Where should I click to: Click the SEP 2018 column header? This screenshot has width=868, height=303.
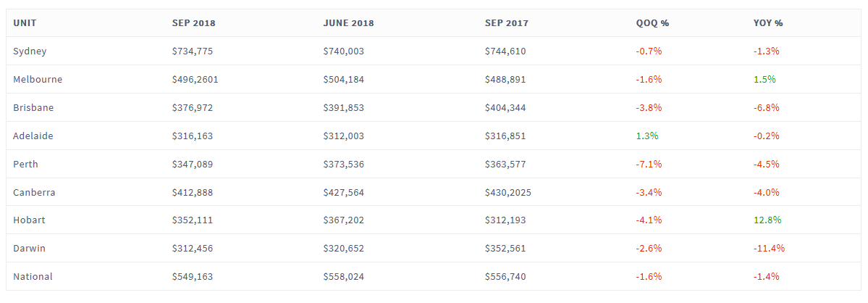[193, 23]
